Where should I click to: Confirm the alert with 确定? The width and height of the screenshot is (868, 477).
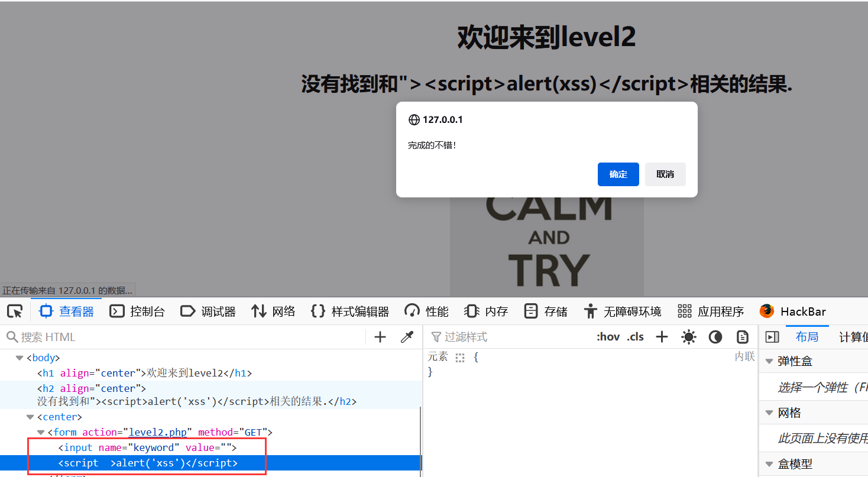click(618, 174)
